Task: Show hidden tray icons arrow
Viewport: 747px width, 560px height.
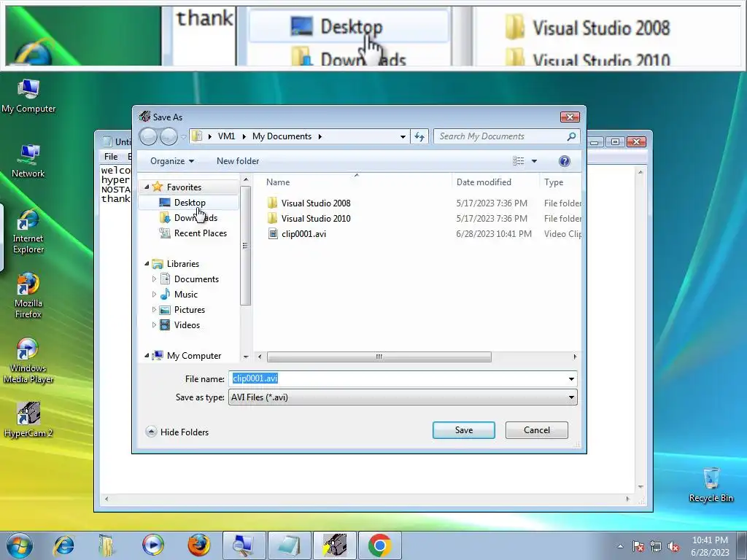Action: (x=620, y=546)
